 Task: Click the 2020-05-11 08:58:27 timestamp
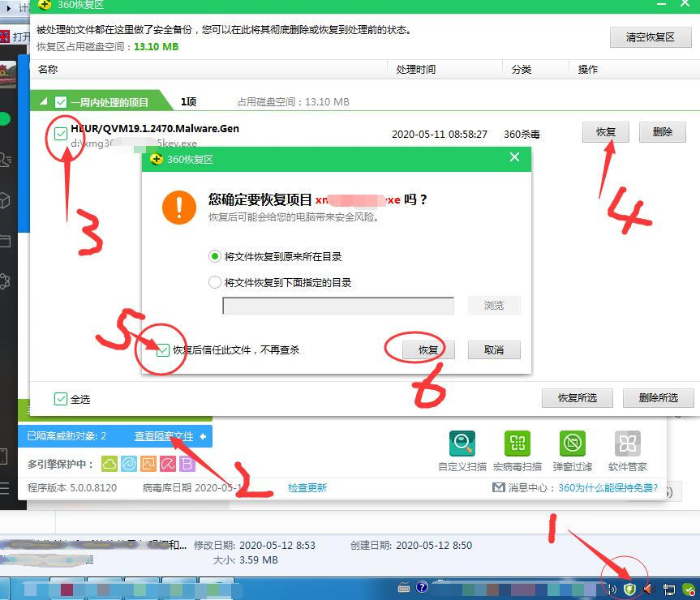click(440, 135)
